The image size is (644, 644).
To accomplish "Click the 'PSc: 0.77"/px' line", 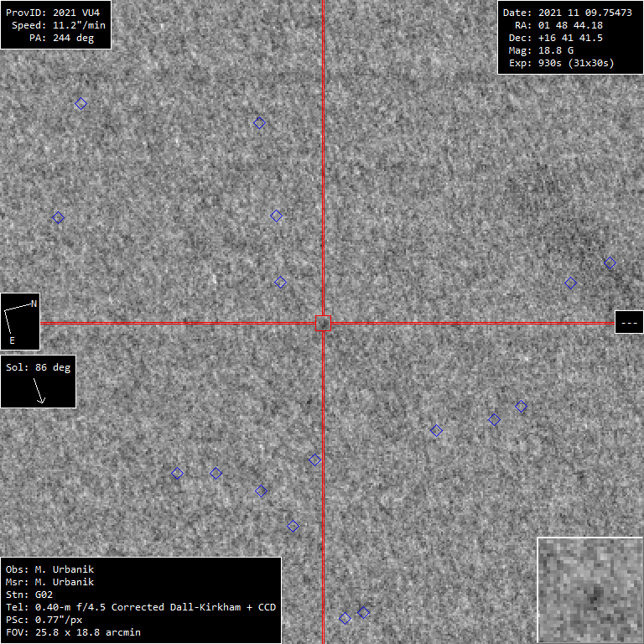I will [x=44, y=620].
